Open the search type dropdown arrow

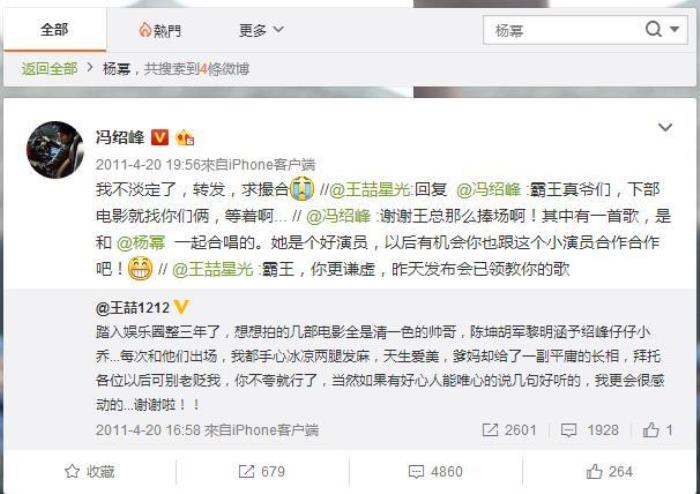[675, 30]
